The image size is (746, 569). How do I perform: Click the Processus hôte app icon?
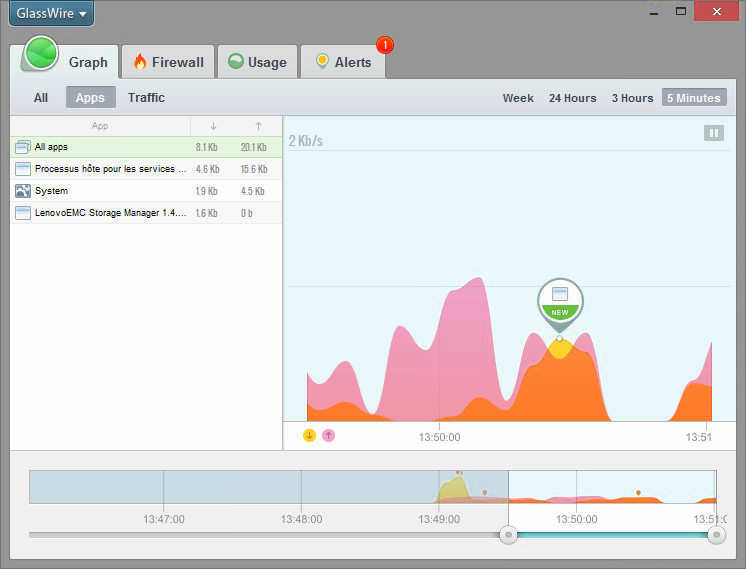click(x=23, y=169)
